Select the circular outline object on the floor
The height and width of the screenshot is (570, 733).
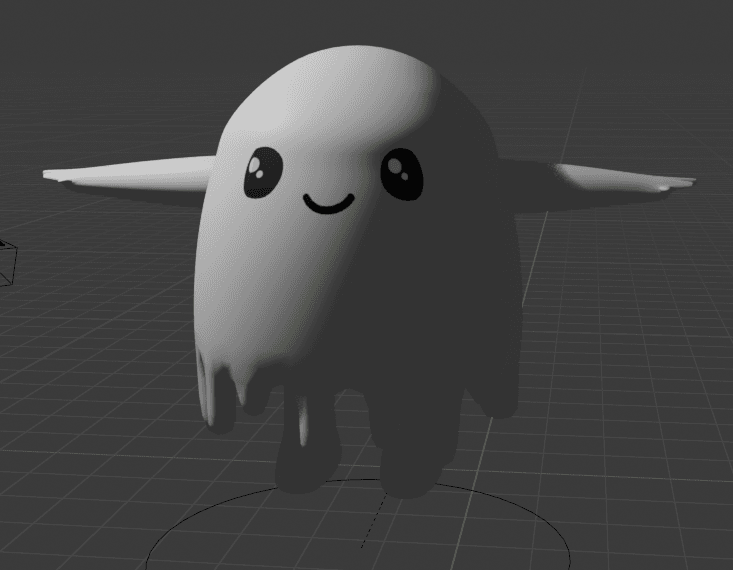coord(358,525)
